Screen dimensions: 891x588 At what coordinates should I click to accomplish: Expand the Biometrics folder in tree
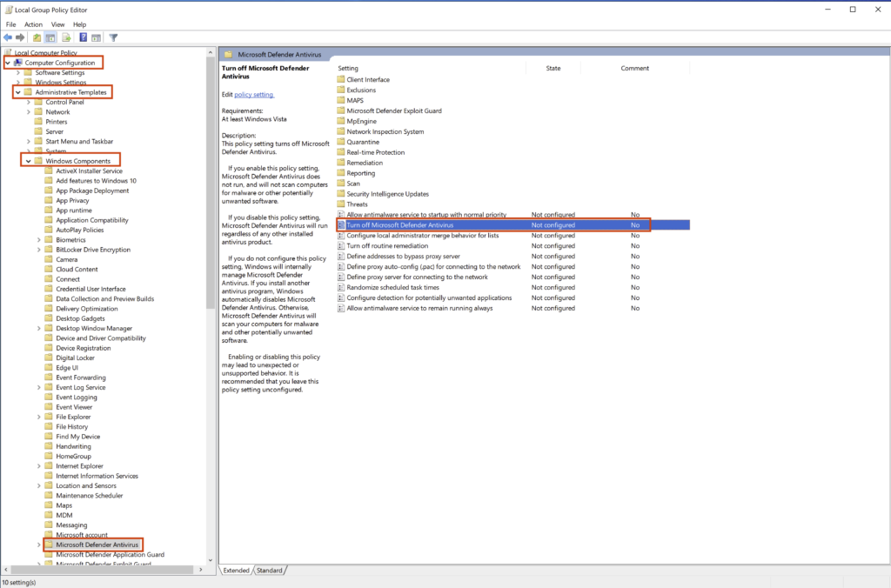39,240
